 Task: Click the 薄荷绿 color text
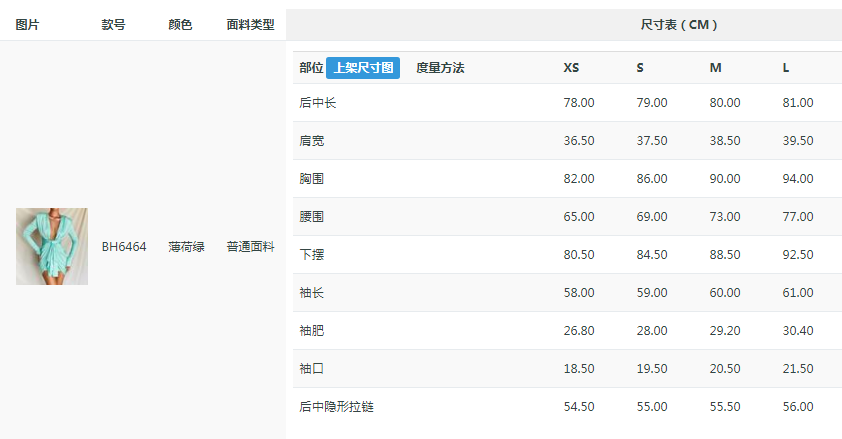(186, 247)
